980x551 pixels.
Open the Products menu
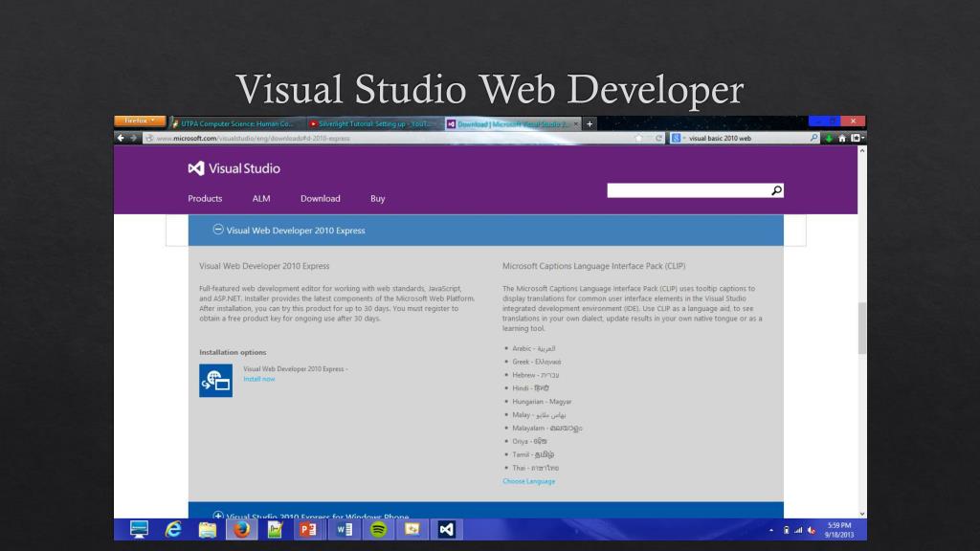205,199
